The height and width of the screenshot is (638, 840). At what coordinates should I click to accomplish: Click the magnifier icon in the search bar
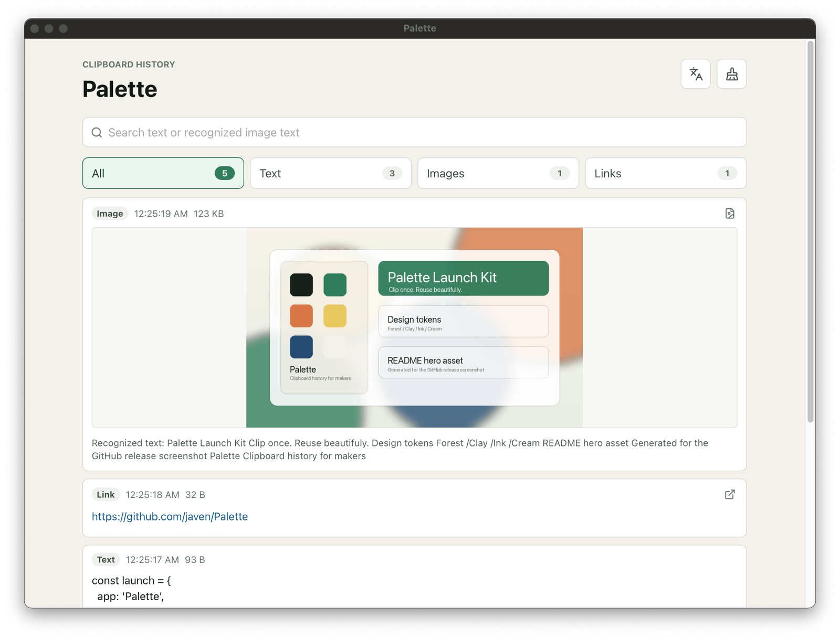coord(97,133)
